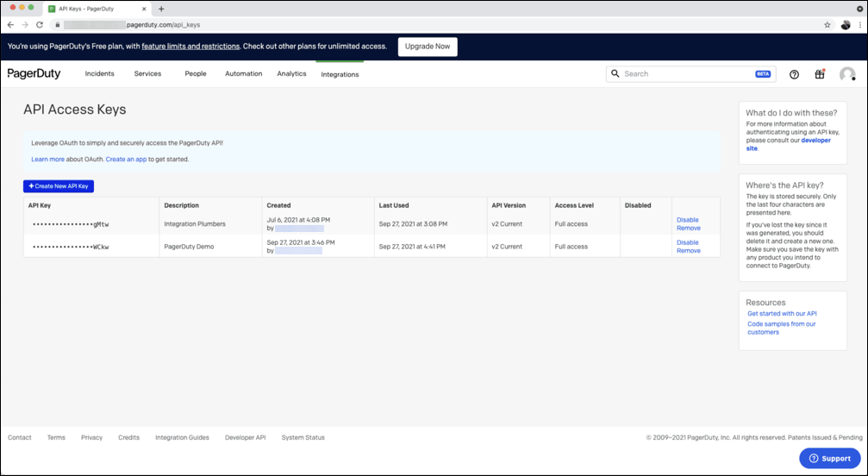Click the Description column header
The width and height of the screenshot is (868, 476).
[x=182, y=205]
